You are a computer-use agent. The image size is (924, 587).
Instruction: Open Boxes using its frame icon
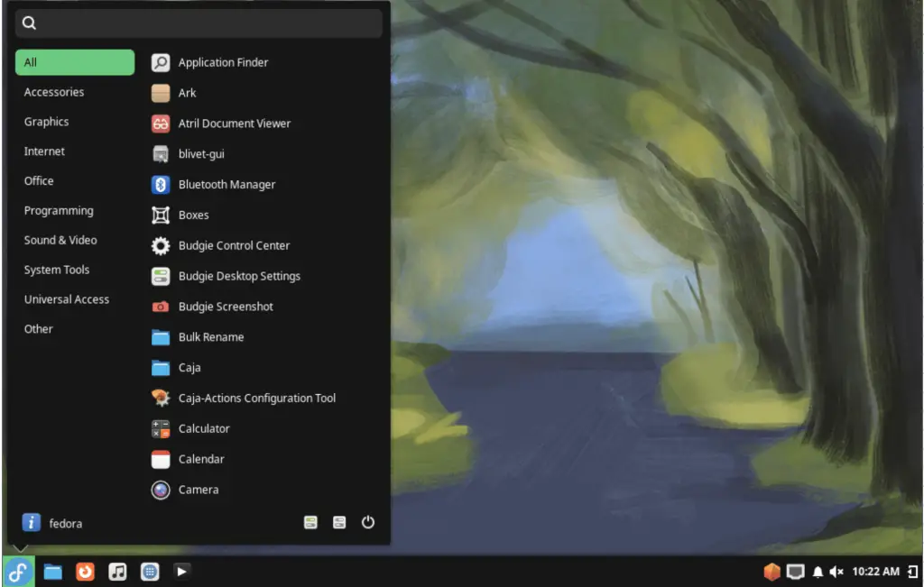point(161,216)
